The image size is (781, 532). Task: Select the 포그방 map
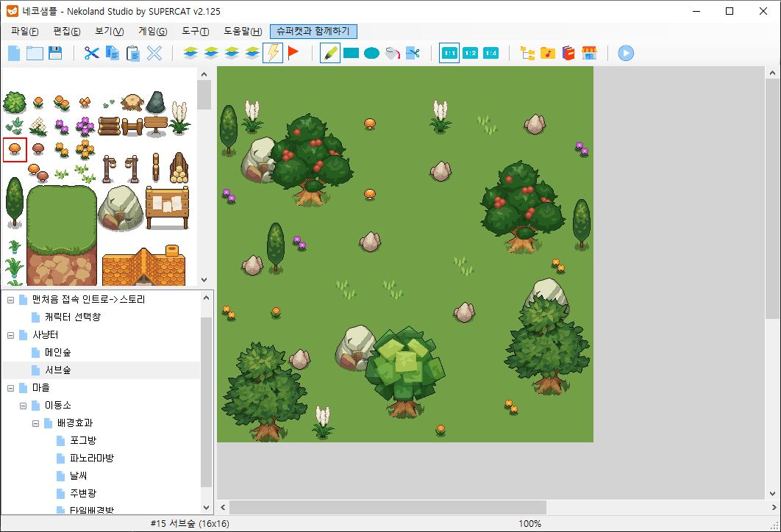click(x=83, y=440)
